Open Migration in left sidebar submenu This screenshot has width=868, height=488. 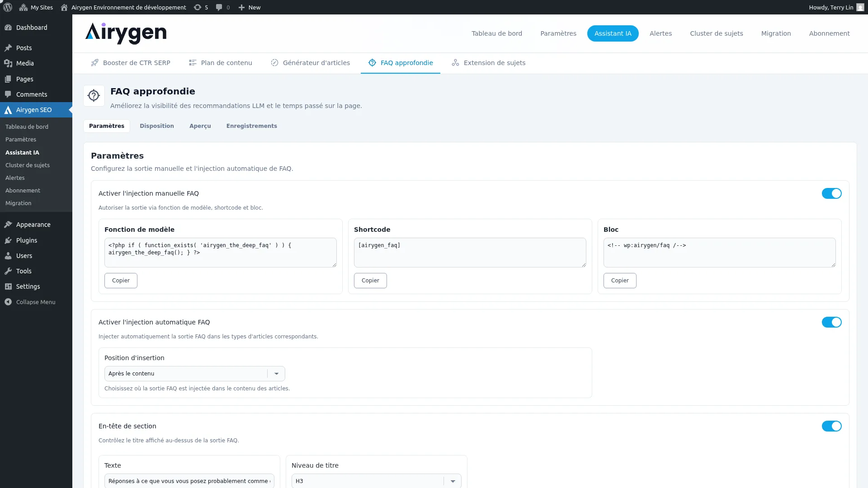(x=18, y=203)
